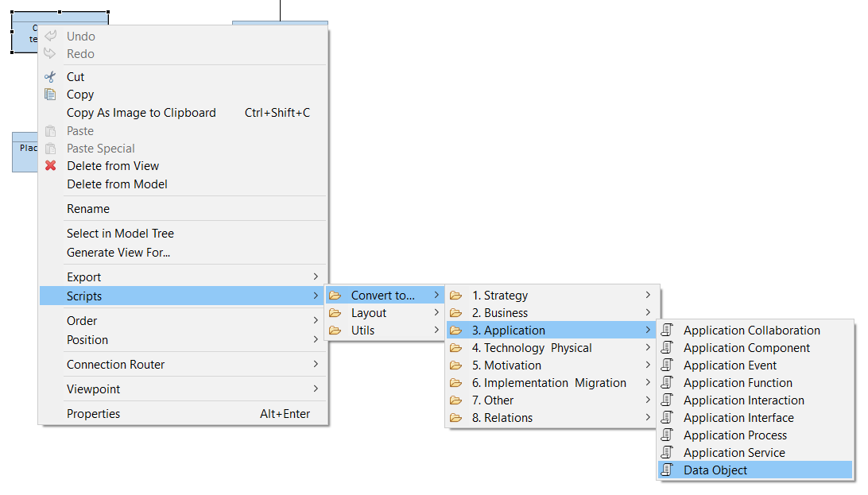Choose Rename from context menu
Screen dimensions: 868x495
pyautogui.click(x=184, y=209)
